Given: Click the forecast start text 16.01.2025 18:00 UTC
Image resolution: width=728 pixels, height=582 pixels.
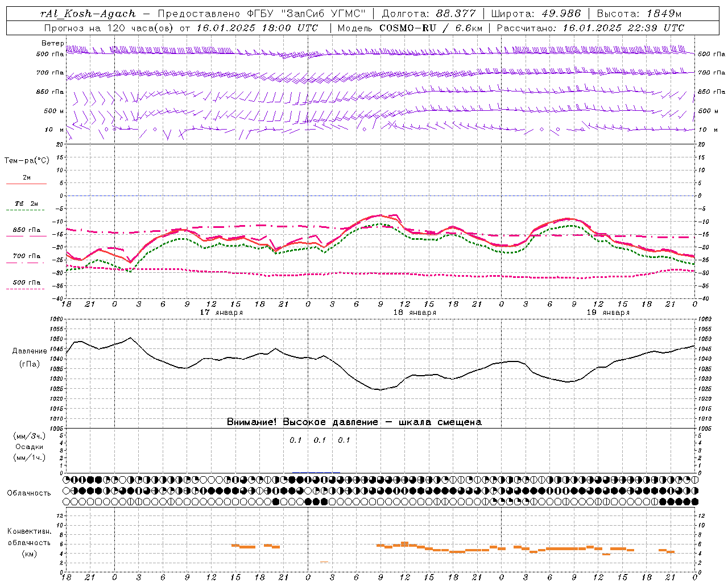Looking at the screenshot, I should click(x=257, y=28).
